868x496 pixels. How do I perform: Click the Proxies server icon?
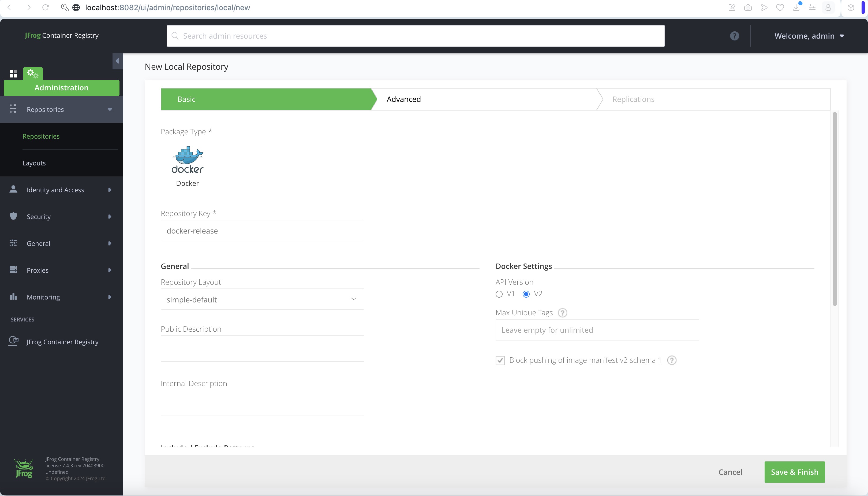13,269
